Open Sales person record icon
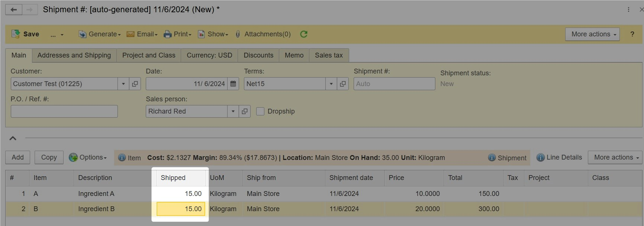 click(244, 111)
